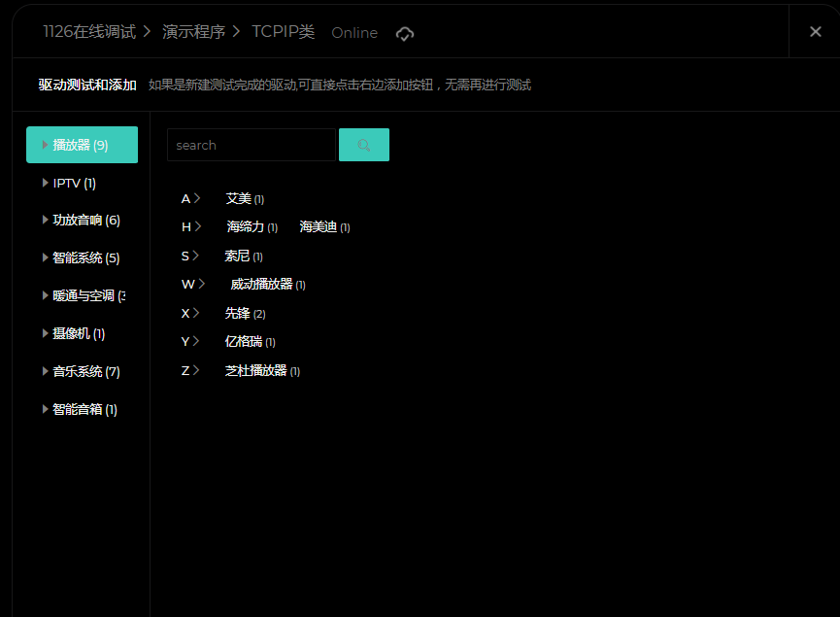The height and width of the screenshot is (617, 840).
Task: Select the 摄像机 (1) category
Action: coord(78,333)
